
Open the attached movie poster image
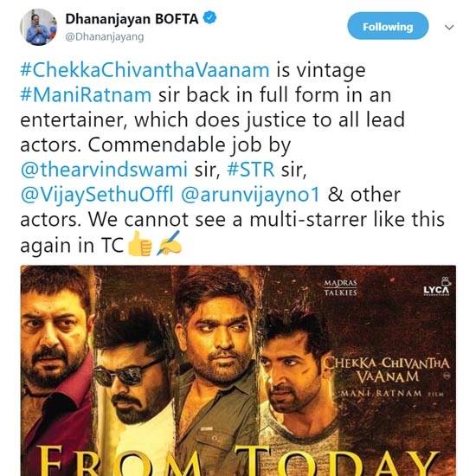[x=238, y=370]
